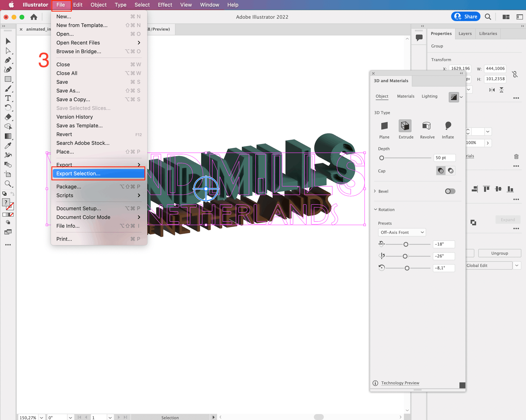Activate the Zoom tool

pyautogui.click(x=8, y=184)
